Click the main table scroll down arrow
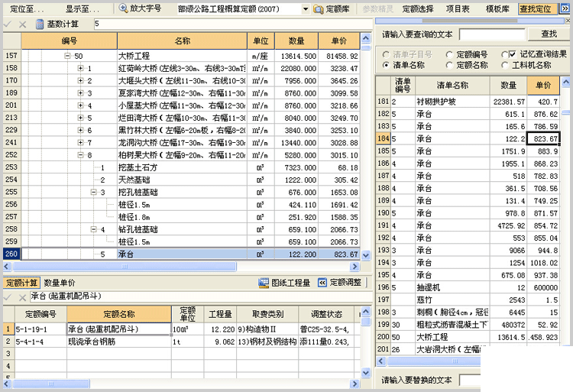 [366, 255]
